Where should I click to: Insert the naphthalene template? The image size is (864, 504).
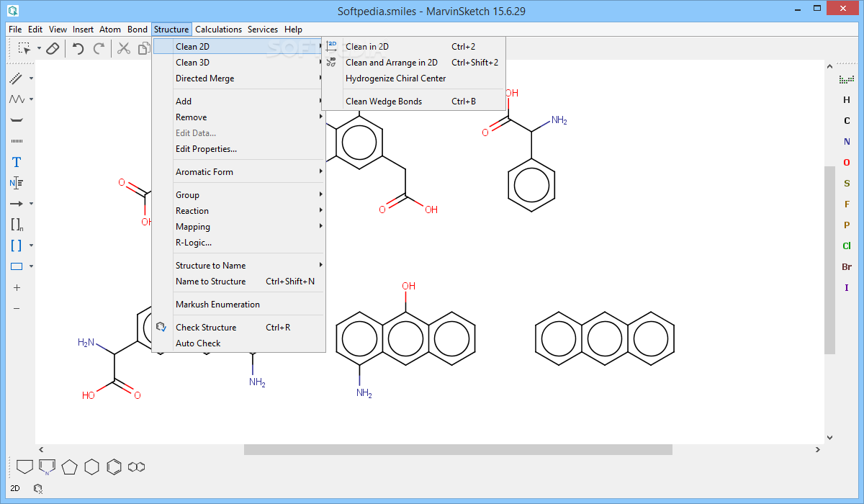pyautogui.click(x=136, y=467)
